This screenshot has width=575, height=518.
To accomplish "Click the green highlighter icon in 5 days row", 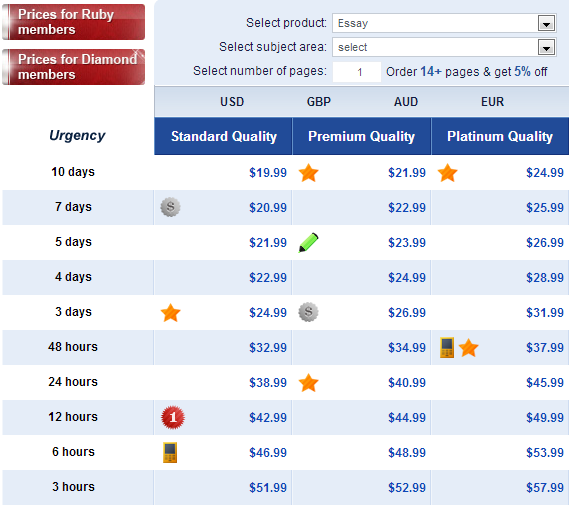I will 308,242.
